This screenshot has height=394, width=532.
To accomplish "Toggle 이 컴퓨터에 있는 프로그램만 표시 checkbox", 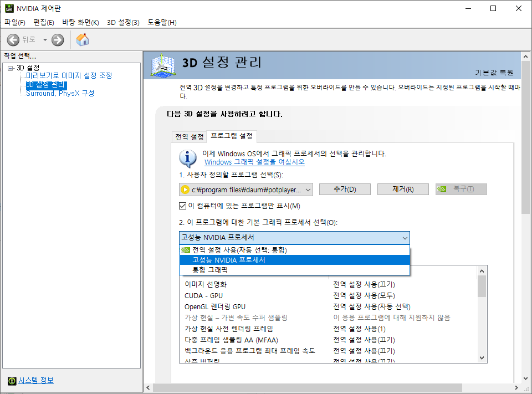I will pyautogui.click(x=182, y=206).
